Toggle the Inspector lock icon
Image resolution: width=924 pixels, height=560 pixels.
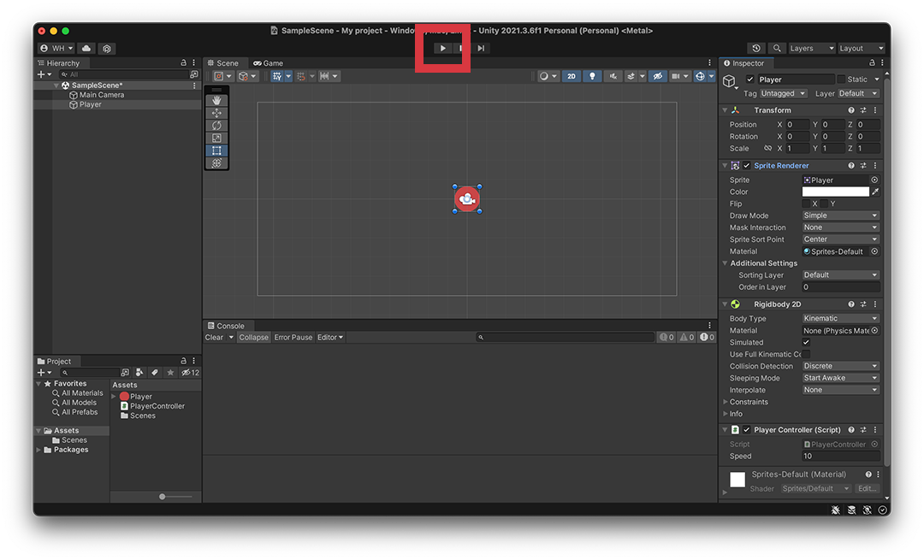point(872,63)
